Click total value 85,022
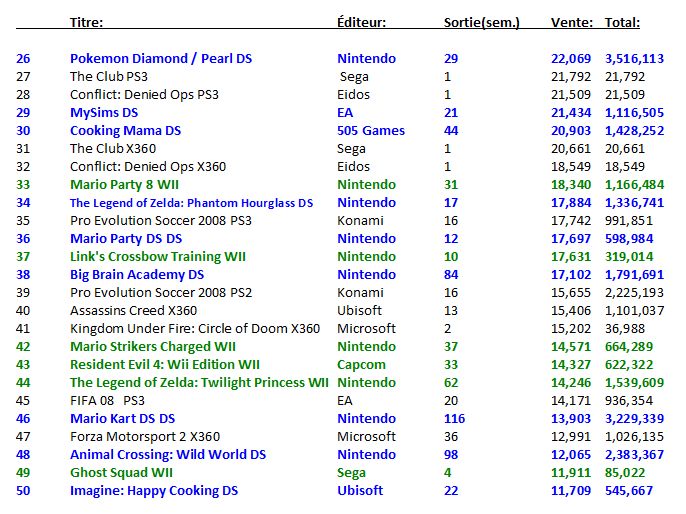The height and width of the screenshot is (514, 686). (625, 473)
